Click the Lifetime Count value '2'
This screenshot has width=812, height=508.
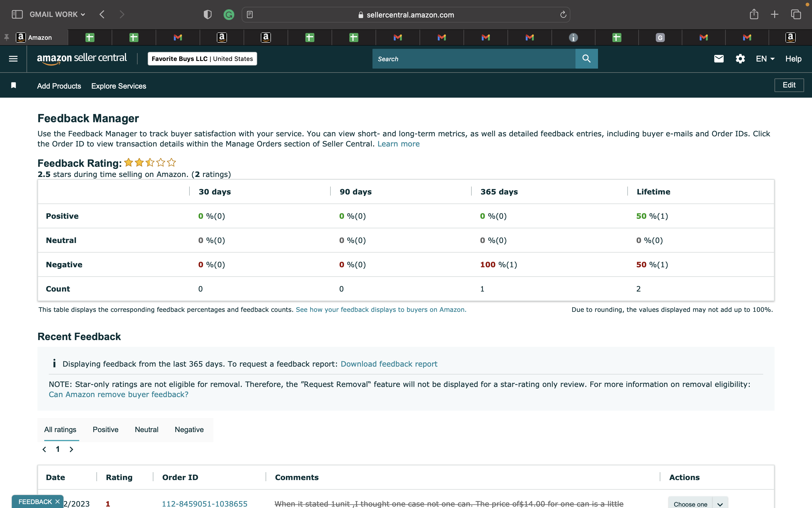tap(639, 289)
